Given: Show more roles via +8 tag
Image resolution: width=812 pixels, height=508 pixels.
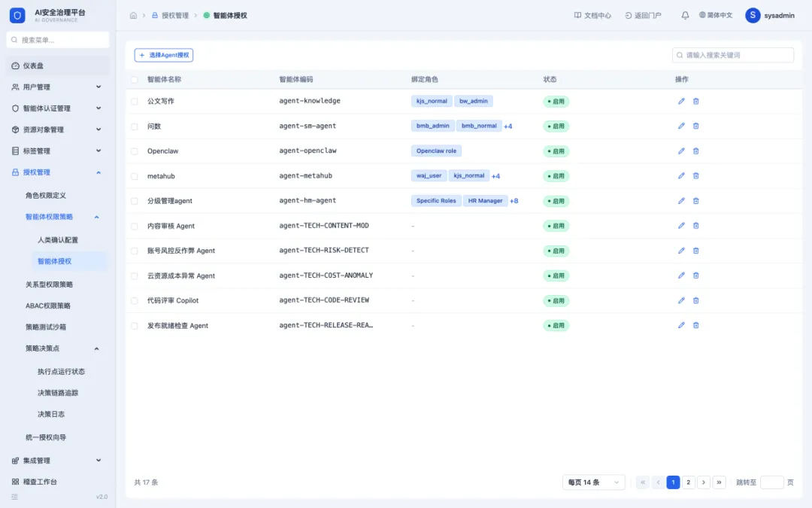Looking at the screenshot, I should (x=514, y=201).
